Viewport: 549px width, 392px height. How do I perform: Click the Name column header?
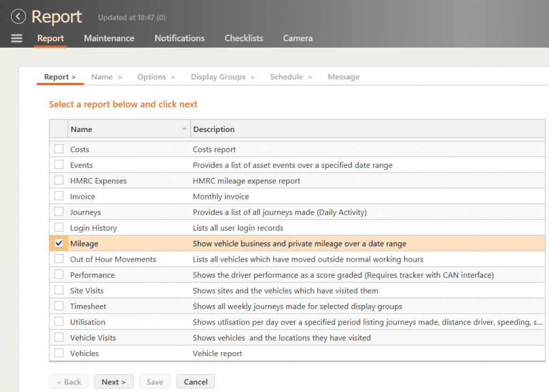click(x=129, y=129)
